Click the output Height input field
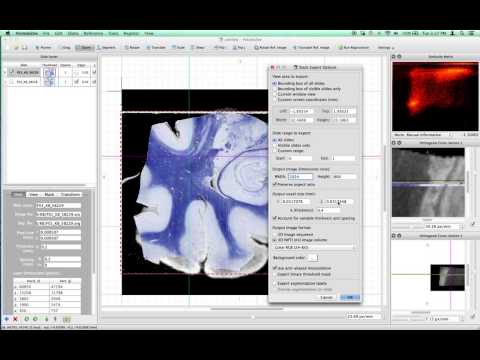The width and height of the screenshot is (480, 360). (x=344, y=176)
